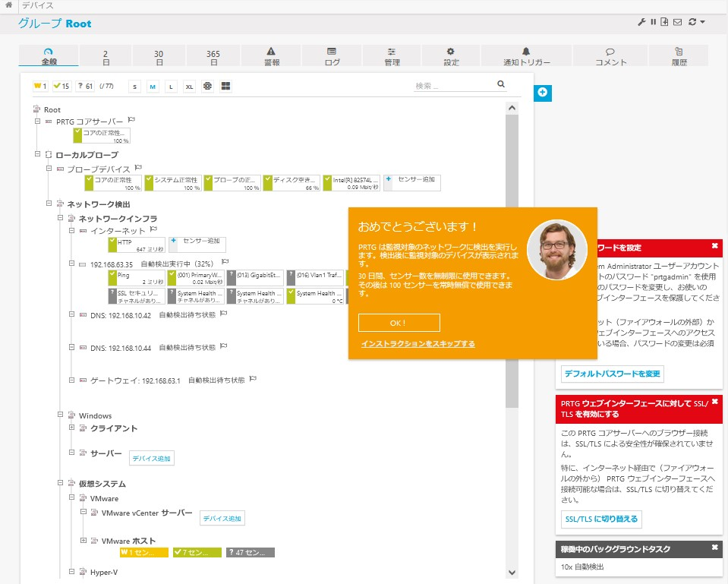The image size is (728, 584).
Task: Open the Ping sensor of 192.168.63.35
Action: tap(137, 278)
